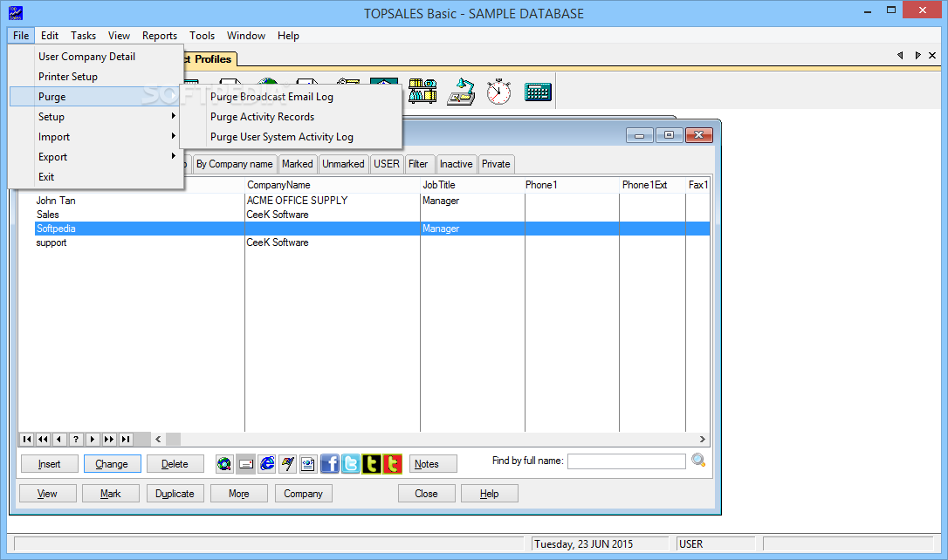
Task: Click the magnifier search icon by name field
Action: coord(698,461)
